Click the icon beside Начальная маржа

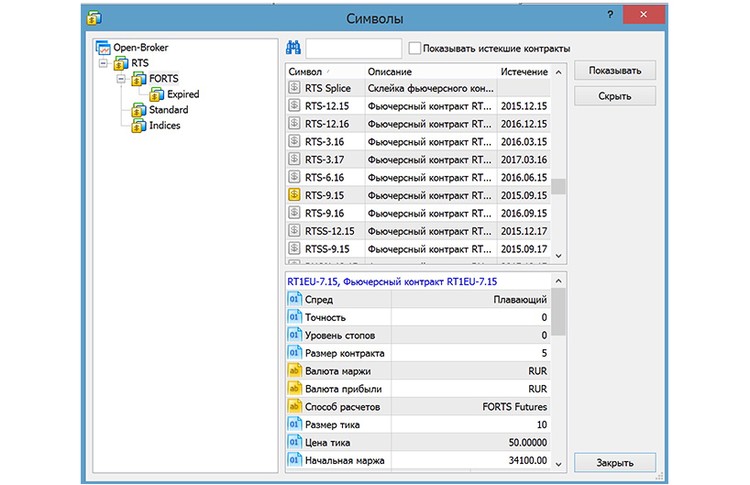(x=294, y=460)
